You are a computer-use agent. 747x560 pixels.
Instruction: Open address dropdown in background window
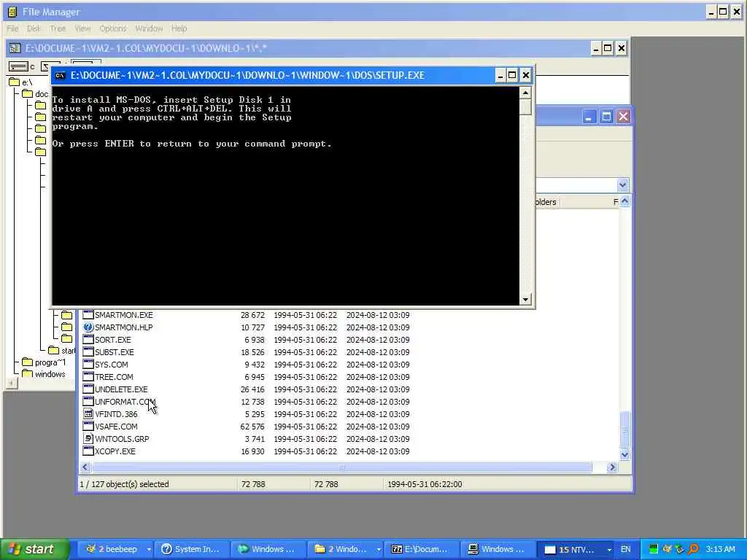623,184
